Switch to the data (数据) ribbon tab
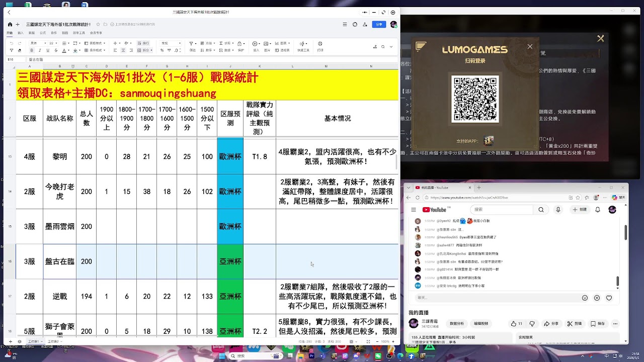The height and width of the screenshot is (362, 644). [x=32, y=33]
